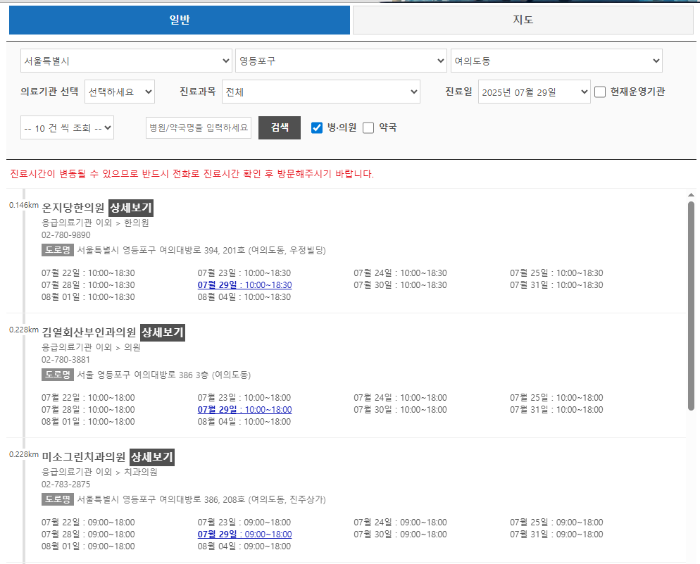Switch to the 지도 tab
The height and width of the screenshot is (564, 700).
[523, 20]
